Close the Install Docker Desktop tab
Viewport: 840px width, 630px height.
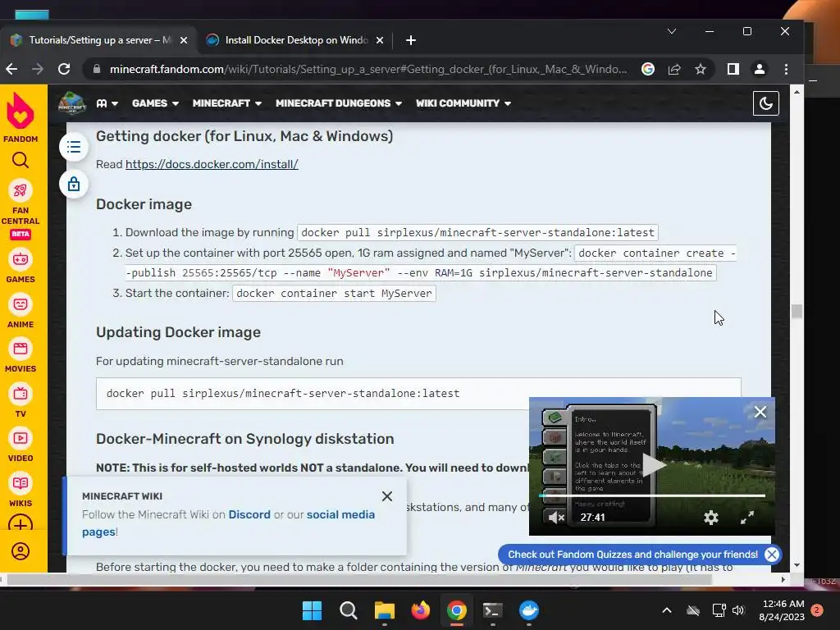coord(380,40)
